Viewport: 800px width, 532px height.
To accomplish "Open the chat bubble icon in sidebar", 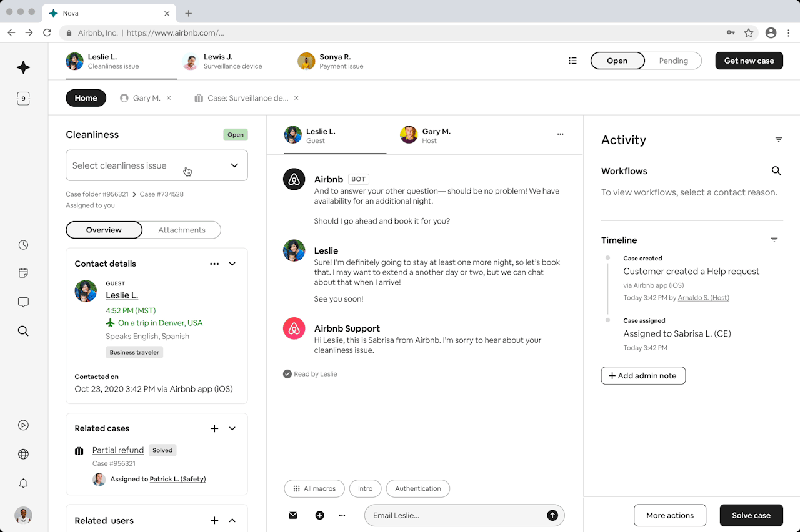I will [23, 302].
